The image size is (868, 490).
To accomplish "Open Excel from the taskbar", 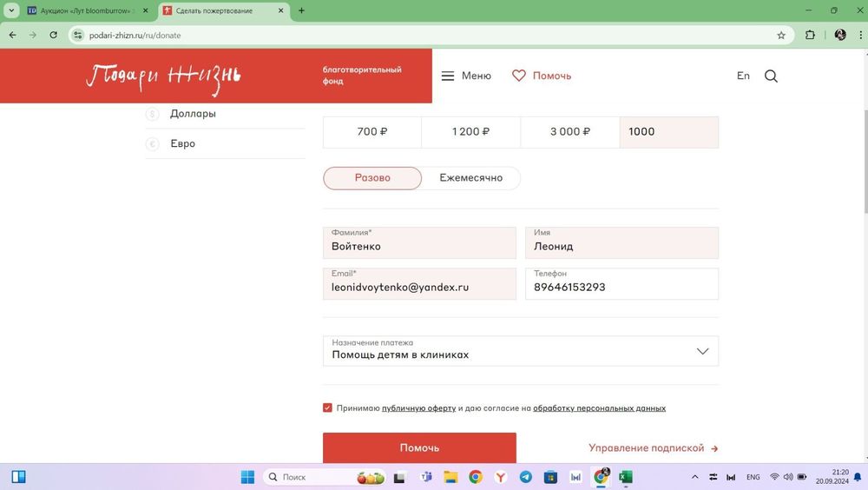I will pos(626,477).
